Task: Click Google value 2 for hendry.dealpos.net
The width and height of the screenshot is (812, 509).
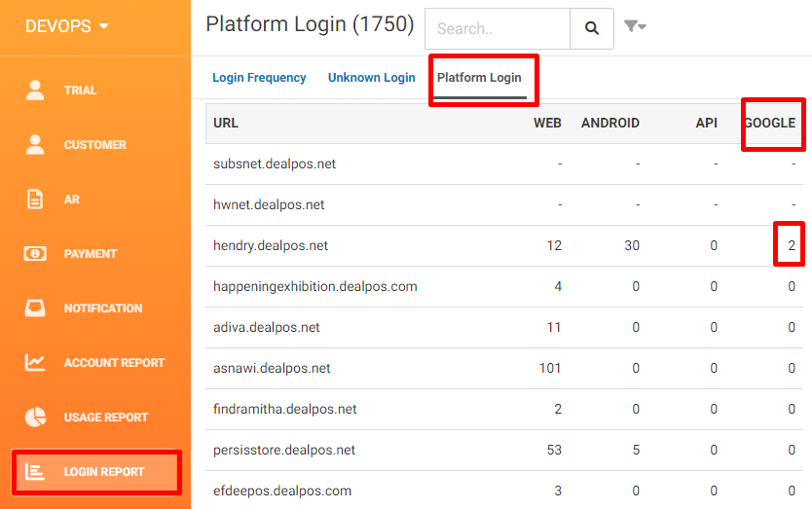Action: click(x=792, y=245)
